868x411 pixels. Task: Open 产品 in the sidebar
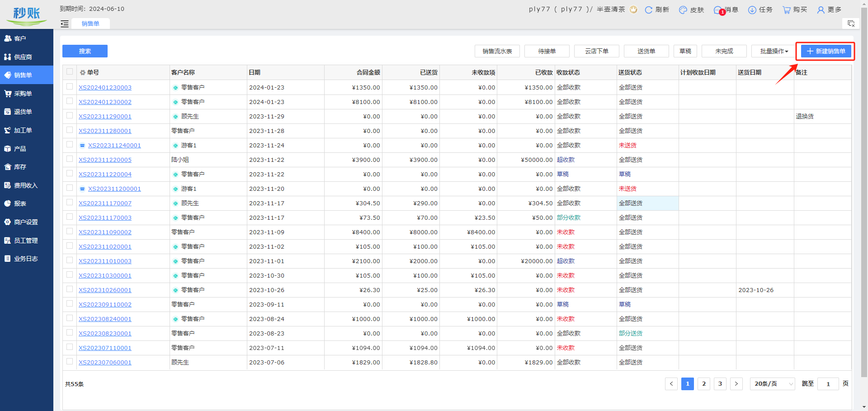27,149
